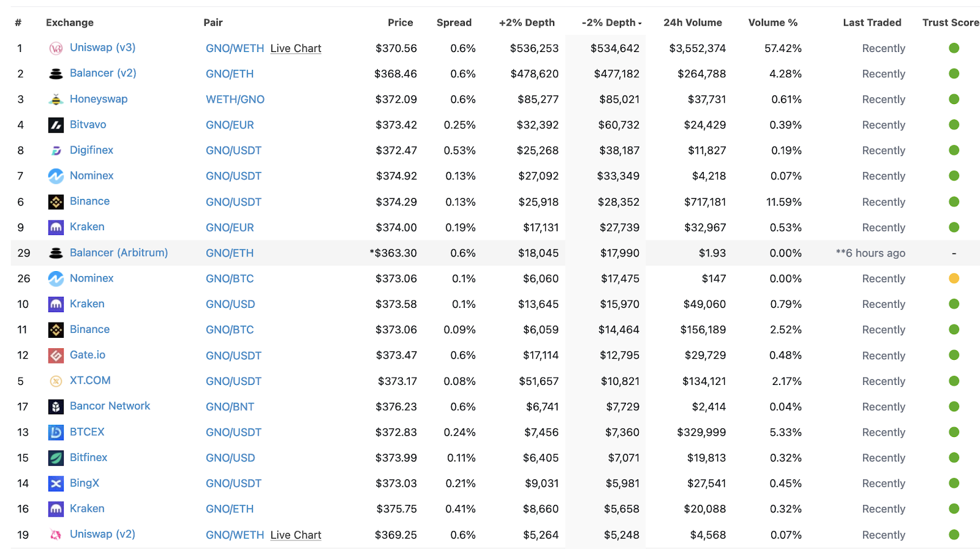Sort table by Exchange column header
Image resolution: width=980 pixels, height=549 pixels.
click(70, 23)
